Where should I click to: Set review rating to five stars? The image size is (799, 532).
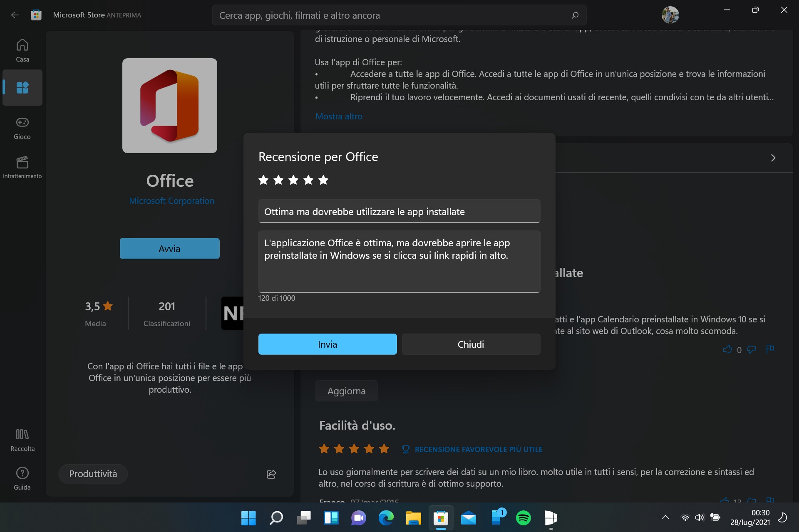[x=323, y=180]
